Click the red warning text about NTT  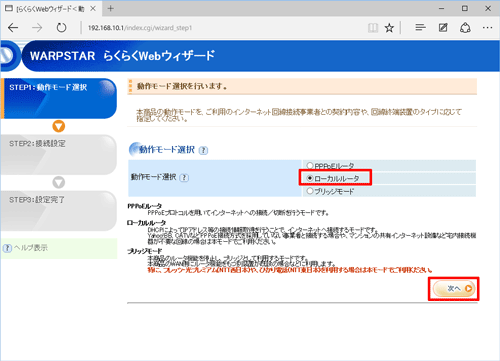click(290, 270)
